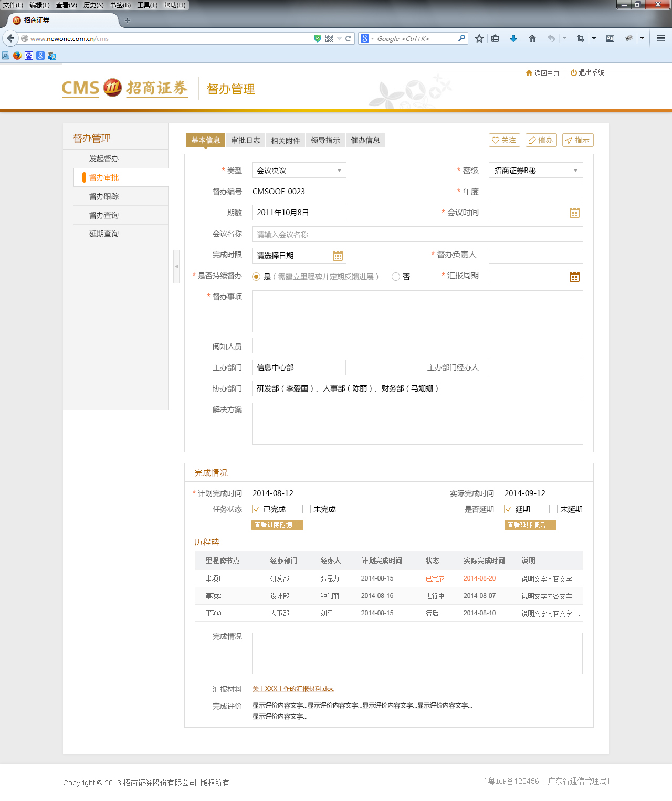Open the 关于XXX工作的汇报材料.doc attachment link
Screen dimensions: 672x801
292,689
